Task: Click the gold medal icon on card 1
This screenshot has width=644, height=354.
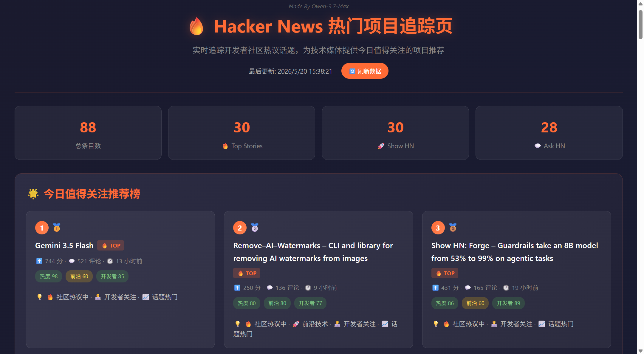Action: tap(57, 228)
